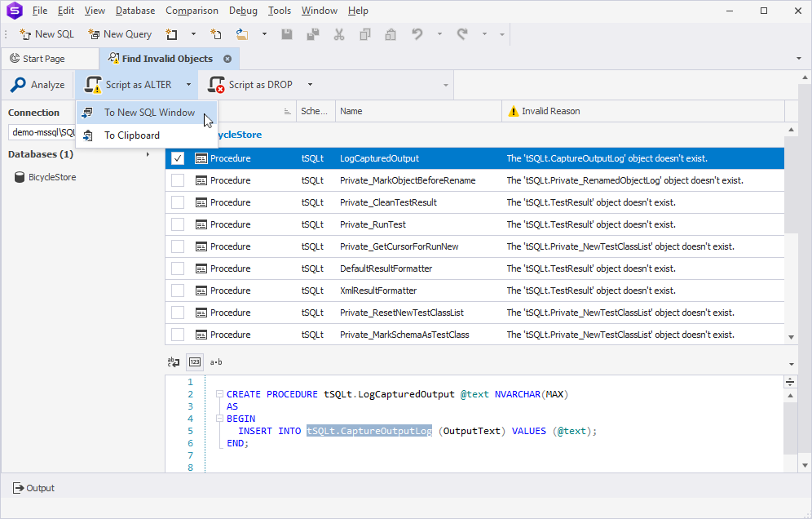812x519 pixels.
Task: Open the Script as DROP dropdown arrow
Action: point(310,85)
